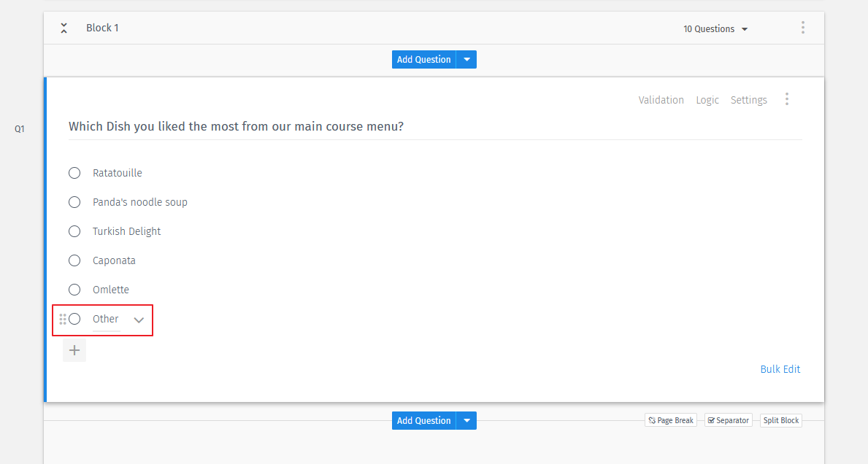
Task: Open the question options three-dot menu
Action: click(x=786, y=98)
